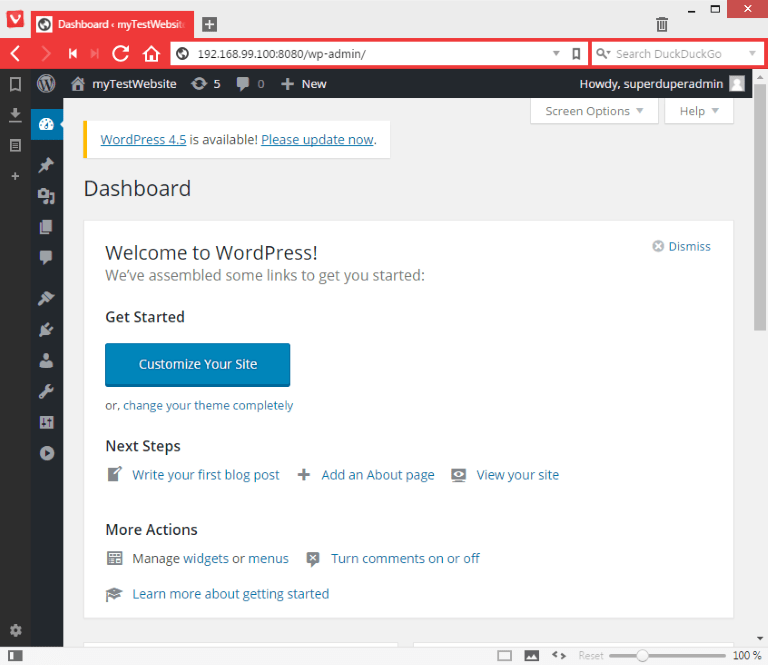
Task: Toggle the Vivaldi side panel visibility
Action: coord(15,655)
